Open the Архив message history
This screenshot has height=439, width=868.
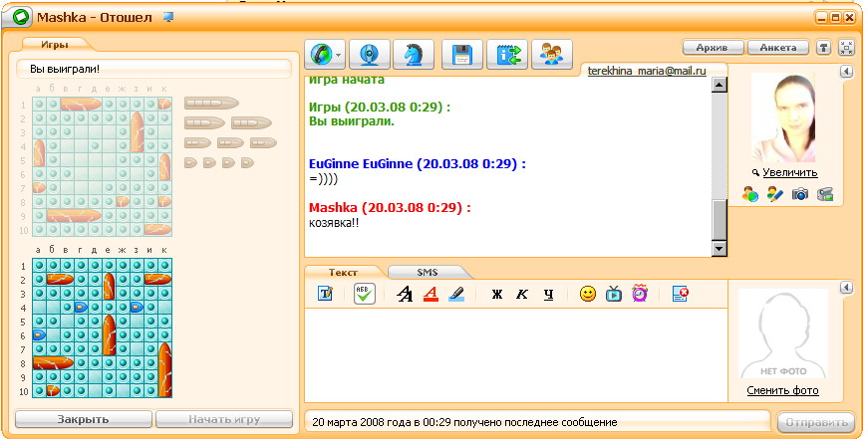click(x=712, y=48)
